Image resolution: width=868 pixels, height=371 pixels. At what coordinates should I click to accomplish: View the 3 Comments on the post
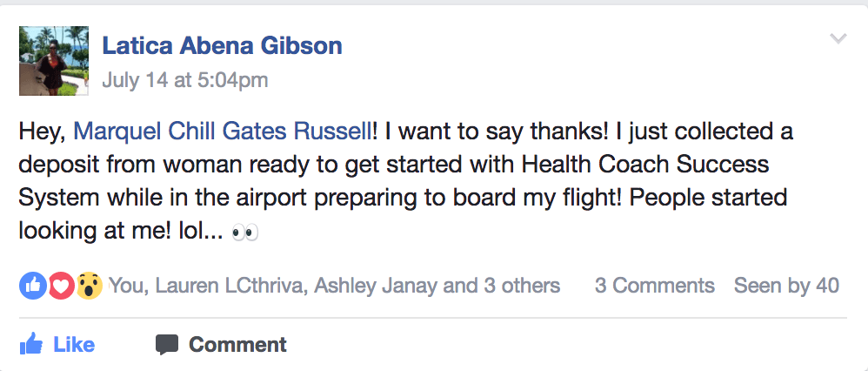tap(654, 286)
